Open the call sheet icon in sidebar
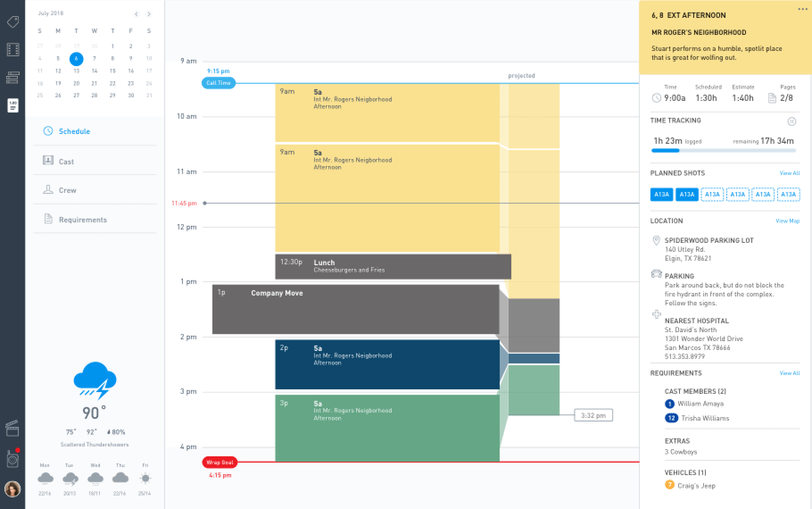This screenshot has width=812, height=509. pos(13,105)
